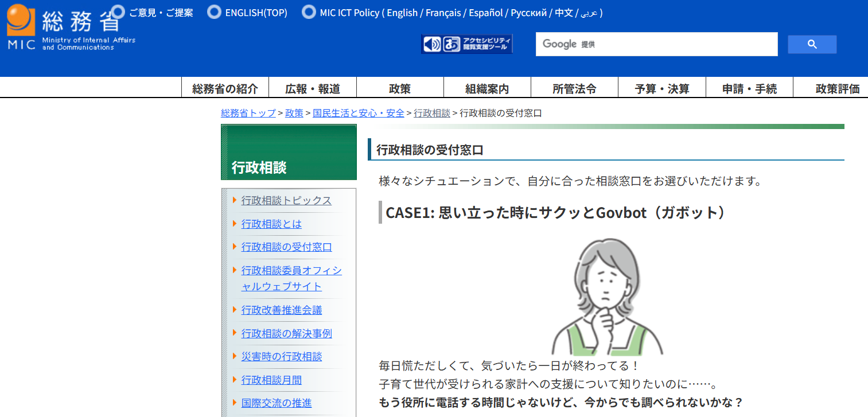Viewport: 868px width, 417px height.
Task: Click the magnifying glass search icon
Action: pos(811,44)
